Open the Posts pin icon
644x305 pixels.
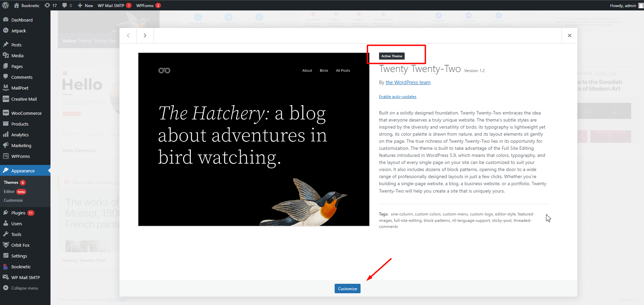[6, 44]
